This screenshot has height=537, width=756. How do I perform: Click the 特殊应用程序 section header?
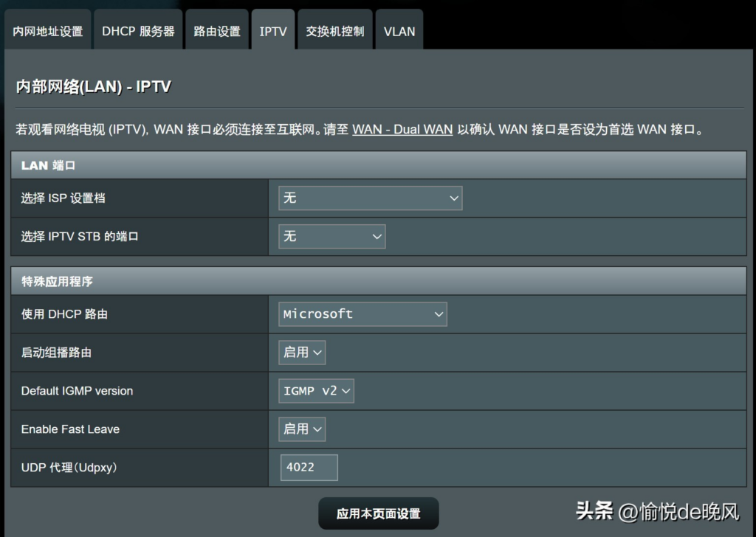(57, 282)
